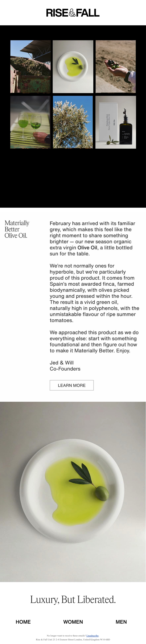Click the LEARN MORE button
The image size is (146, 644).
tap(72, 385)
